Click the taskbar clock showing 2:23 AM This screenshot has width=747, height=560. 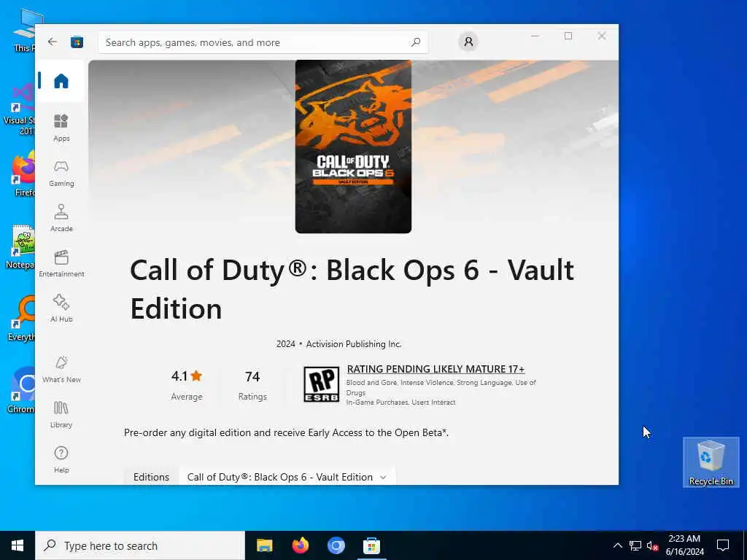(x=684, y=545)
